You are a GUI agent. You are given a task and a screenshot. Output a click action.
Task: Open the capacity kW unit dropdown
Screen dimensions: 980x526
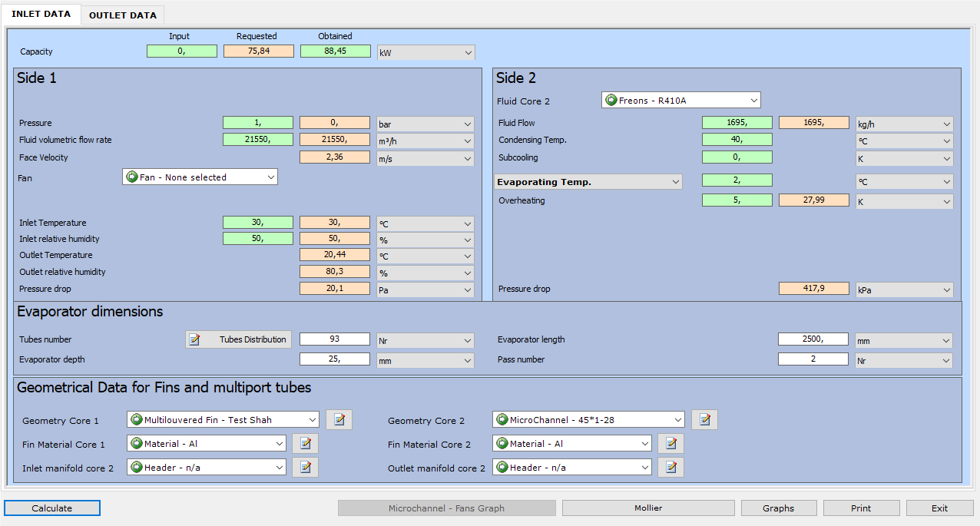pyautogui.click(x=425, y=52)
